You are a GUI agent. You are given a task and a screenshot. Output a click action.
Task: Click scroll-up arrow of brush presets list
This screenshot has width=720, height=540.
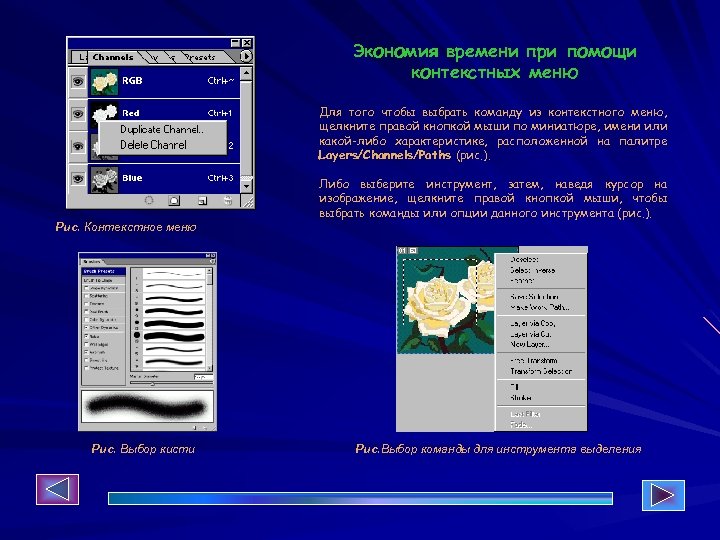[x=209, y=271]
